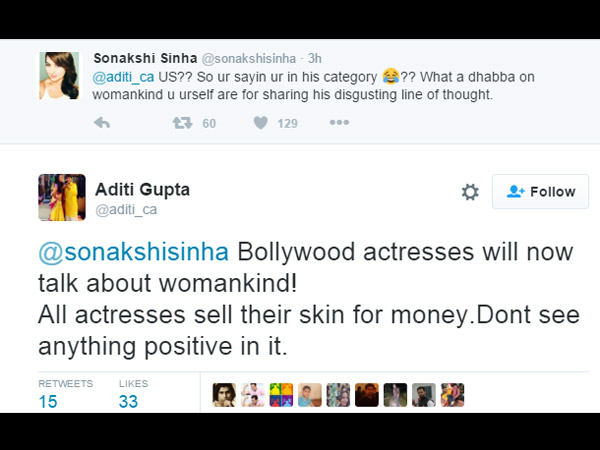Viewport: 600px width, 450px height.
Task: Click the colorful grid avatar among the likers
Action: click(x=282, y=395)
